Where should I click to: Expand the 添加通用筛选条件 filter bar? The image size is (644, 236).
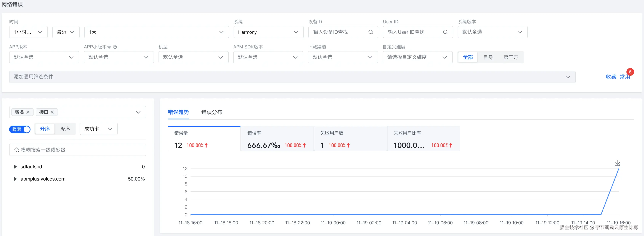pos(292,77)
